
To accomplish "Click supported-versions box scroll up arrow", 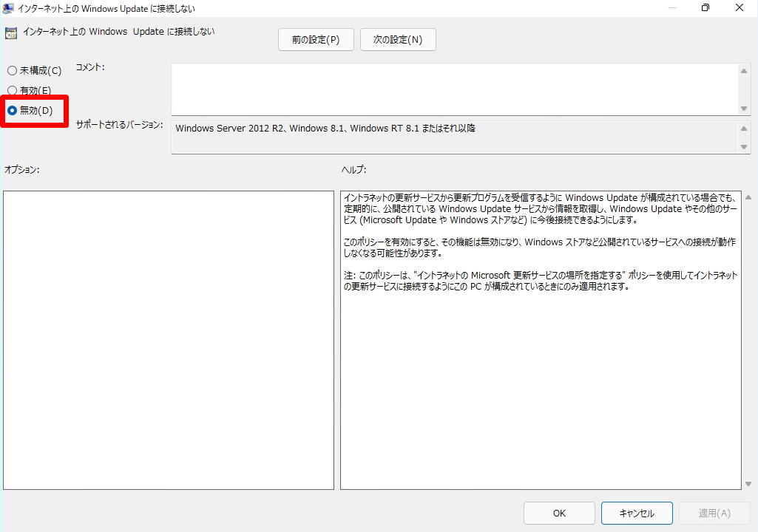I will (x=744, y=129).
